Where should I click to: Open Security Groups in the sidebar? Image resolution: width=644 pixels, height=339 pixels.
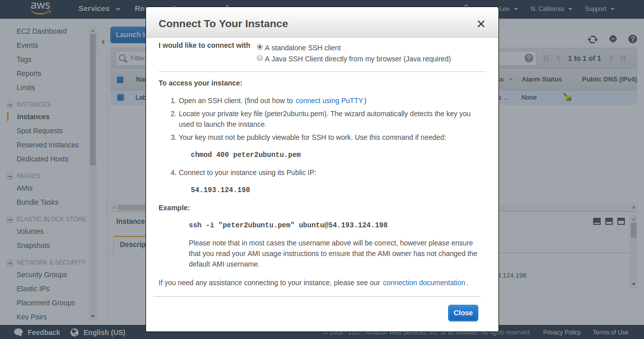[x=42, y=275]
